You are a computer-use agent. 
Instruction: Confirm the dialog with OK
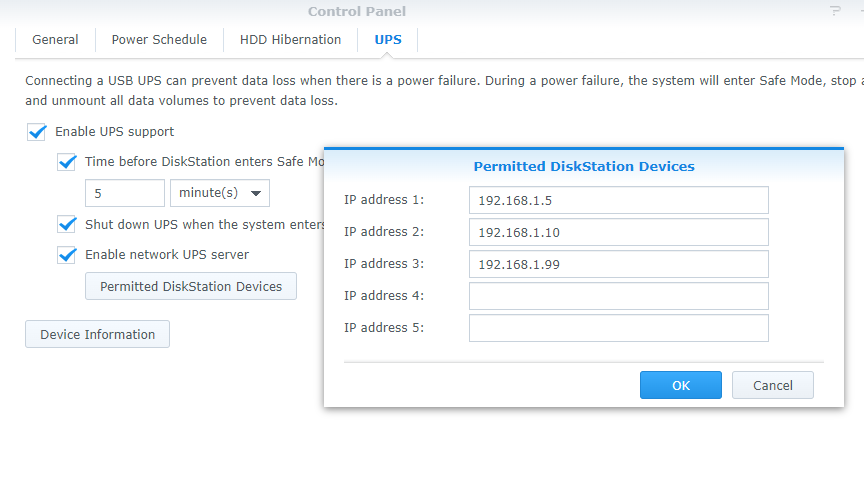681,385
